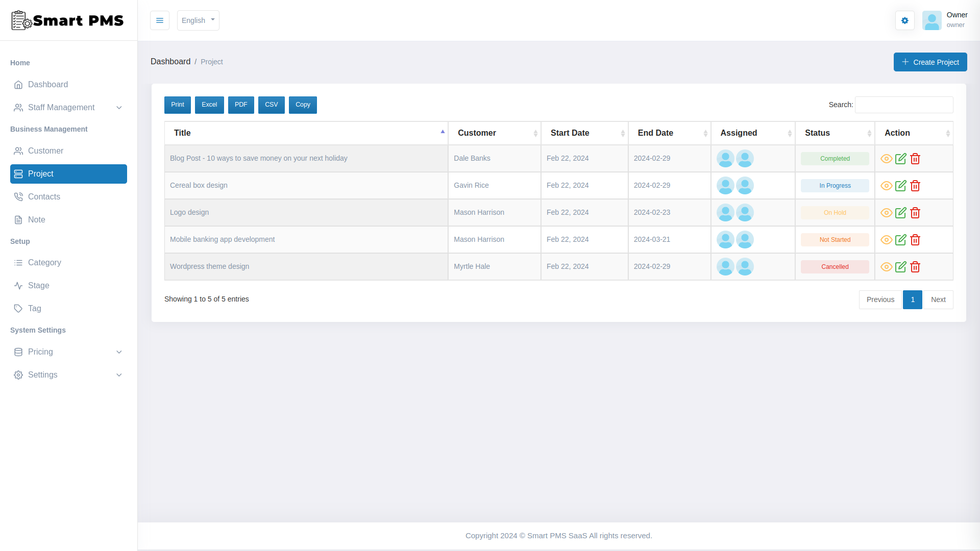Expand the Staff Management menu
The width and height of the screenshot is (980, 551).
click(61, 108)
